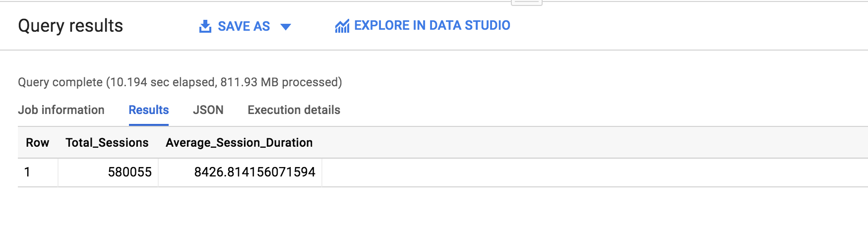The image size is (868, 229).
Task: Click the 811.93 MB processed text
Action: pyautogui.click(x=279, y=82)
